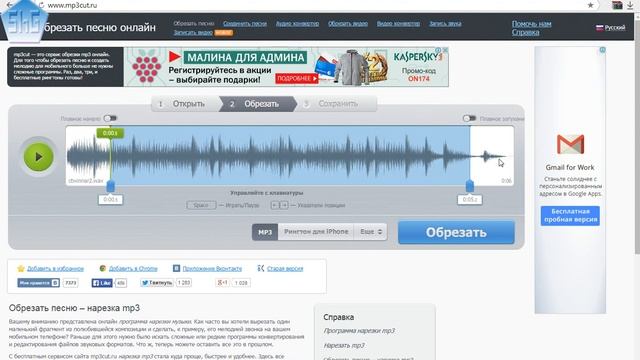This screenshot has height=360, width=640.
Task: Click the green 0:00.1 playhead marker
Action: 110,133
